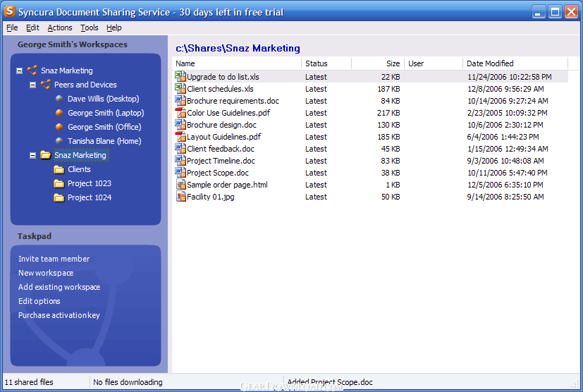Select George Smith (Laptop) in the tree
The width and height of the screenshot is (583, 392).
coord(106,113)
